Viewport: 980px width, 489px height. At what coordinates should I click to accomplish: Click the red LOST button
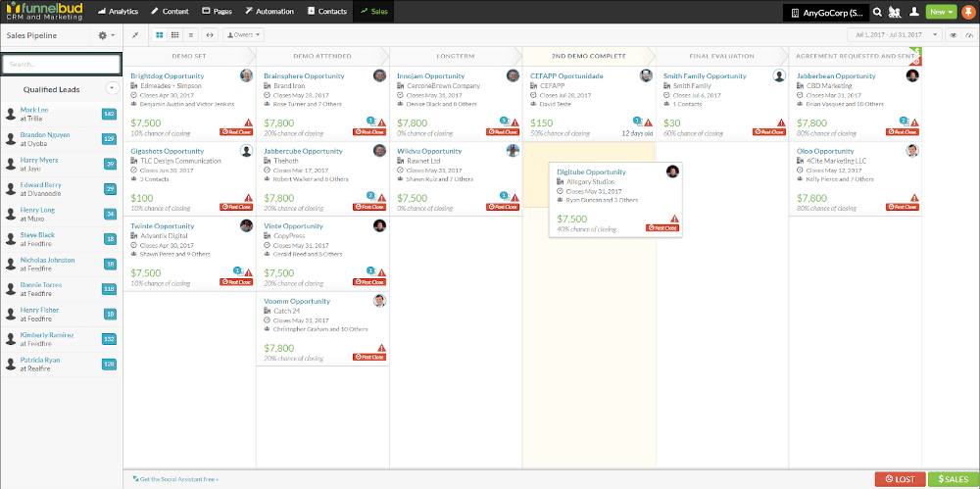click(900, 479)
